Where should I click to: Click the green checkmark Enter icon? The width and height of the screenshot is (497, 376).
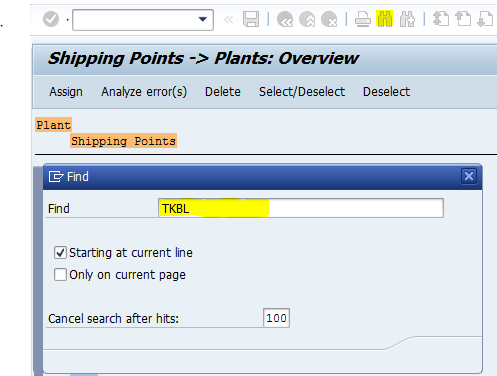51,19
